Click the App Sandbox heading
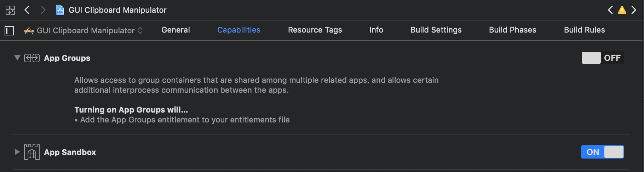This screenshot has width=644, height=172. coord(70,152)
